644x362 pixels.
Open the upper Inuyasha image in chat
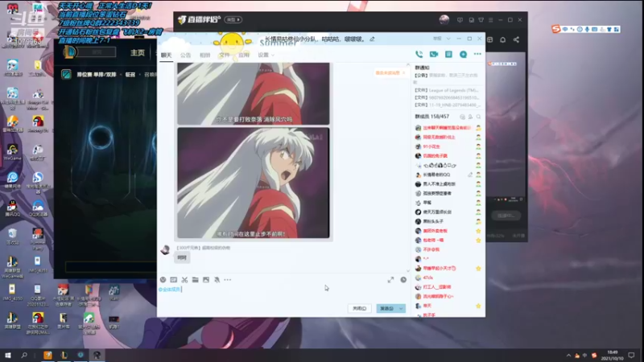[254, 93]
